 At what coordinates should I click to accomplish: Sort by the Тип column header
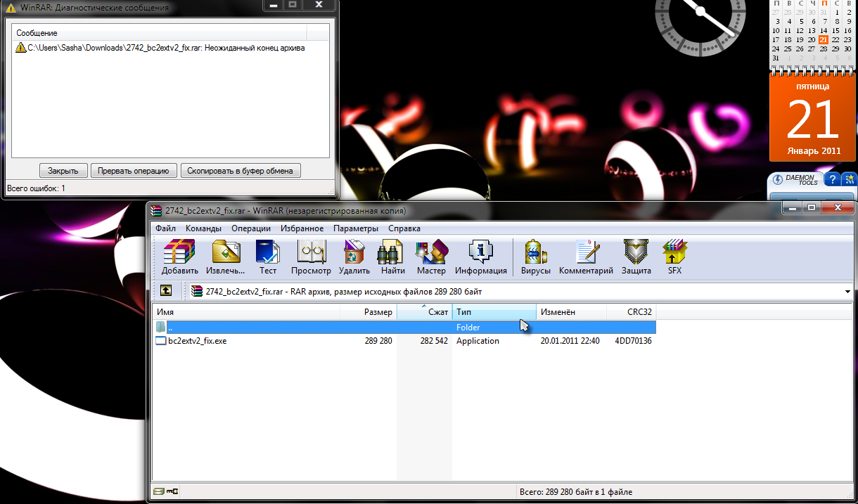pos(494,311)
